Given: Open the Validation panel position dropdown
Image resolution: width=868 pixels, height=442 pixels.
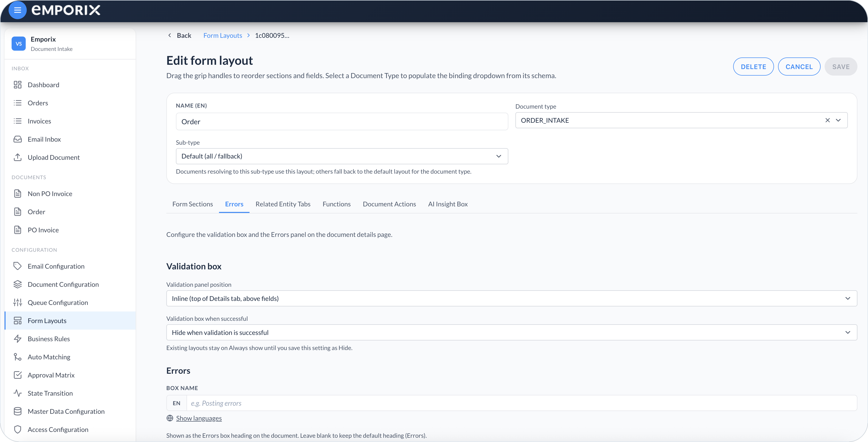Looking at the screenshot, I should pyautogui.click(x=512, y=298).
